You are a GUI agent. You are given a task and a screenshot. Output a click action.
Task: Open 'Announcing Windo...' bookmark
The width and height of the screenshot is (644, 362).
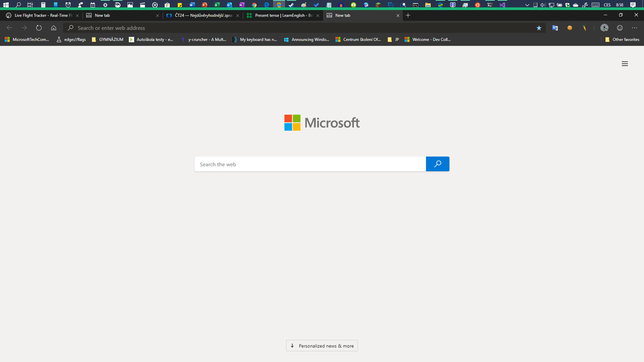[x=306, y=39]
